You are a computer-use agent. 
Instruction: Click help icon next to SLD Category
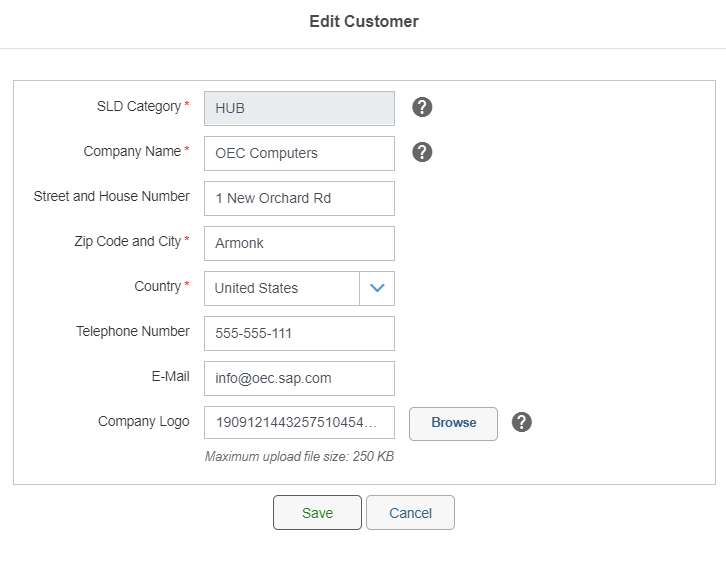tap(422, 107)
